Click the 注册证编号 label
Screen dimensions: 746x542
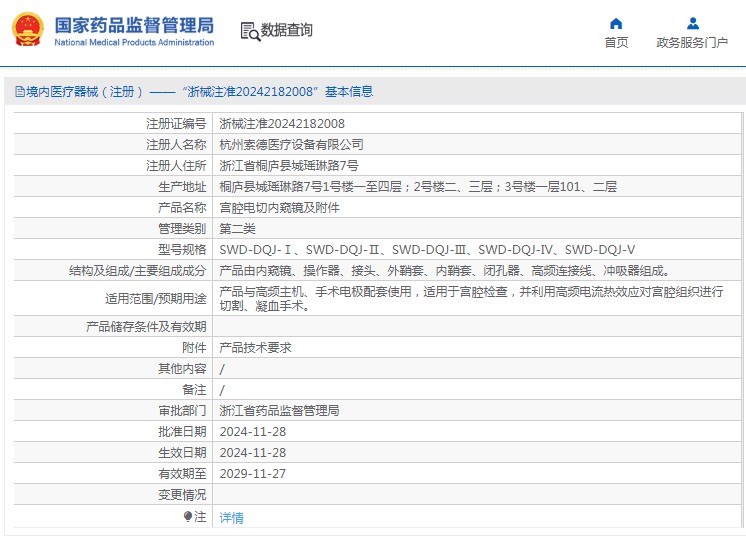(176, 124)
